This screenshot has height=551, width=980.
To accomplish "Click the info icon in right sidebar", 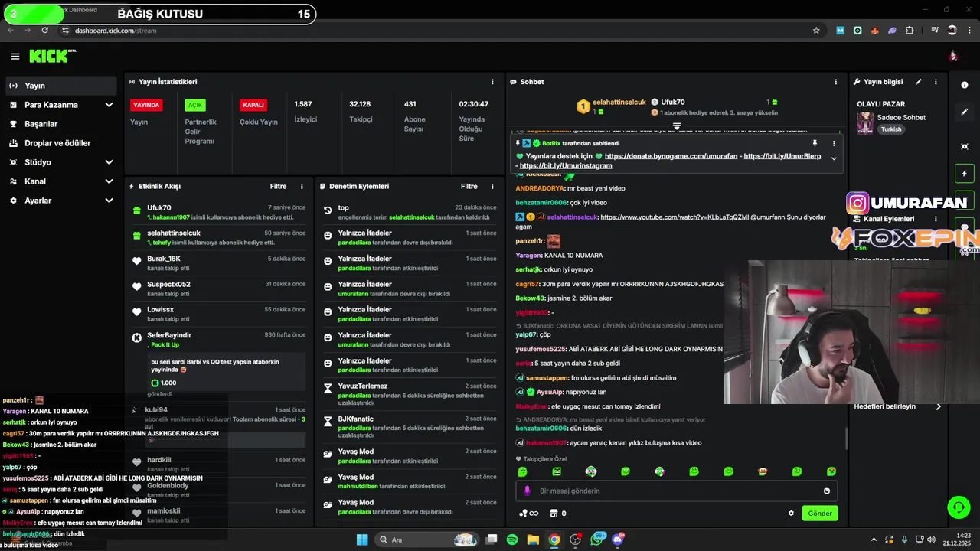I will pyautogui.click(x=965, y=85).
